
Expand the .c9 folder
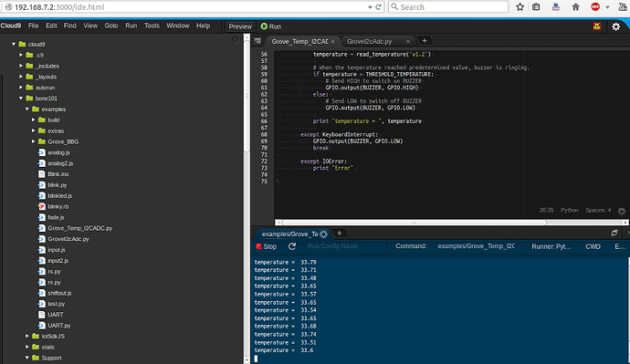point(21,55)
